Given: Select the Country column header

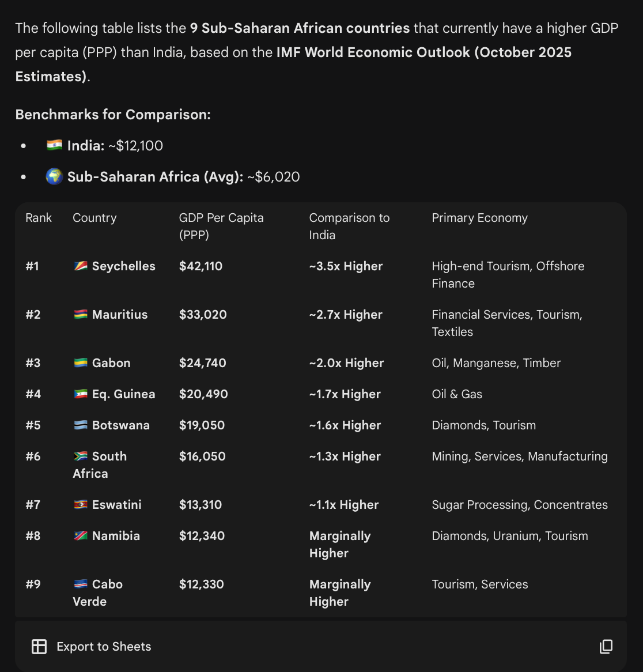Looking at the screenshot, I should point(94,218).
